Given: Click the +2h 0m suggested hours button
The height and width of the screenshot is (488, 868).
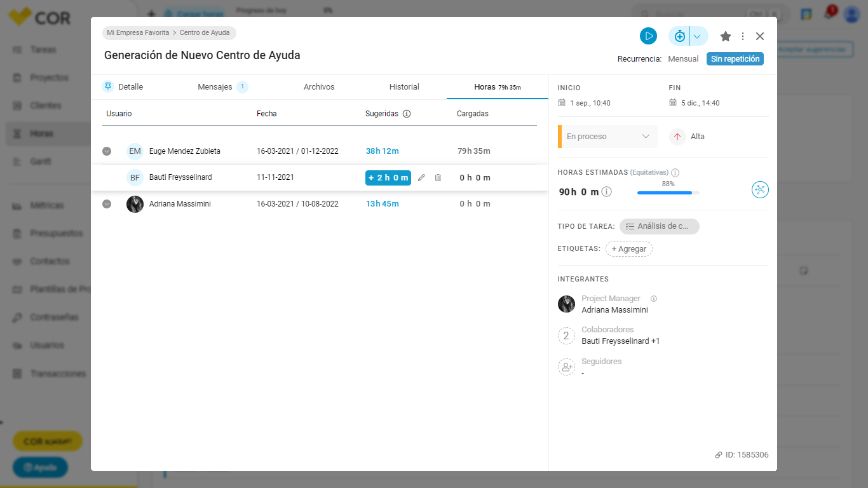Looking at the screenshot, I should click(x=388, y=178).
